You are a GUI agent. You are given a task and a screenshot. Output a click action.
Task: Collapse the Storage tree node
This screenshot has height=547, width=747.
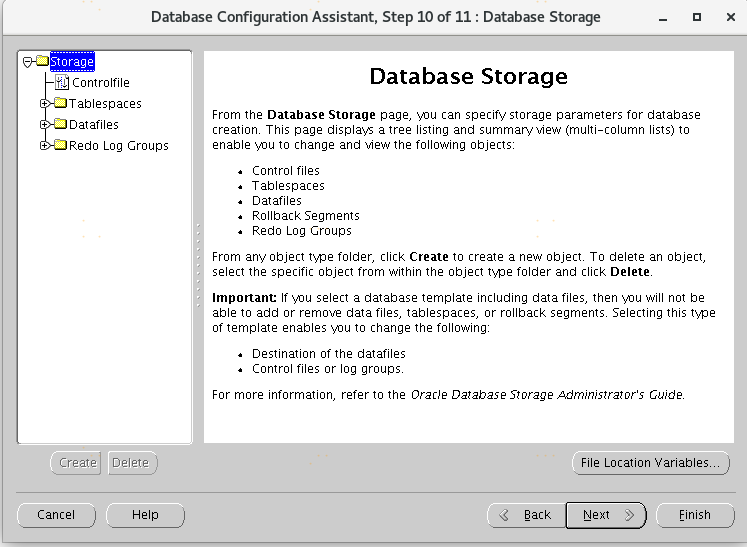click(x=27, y=62)
